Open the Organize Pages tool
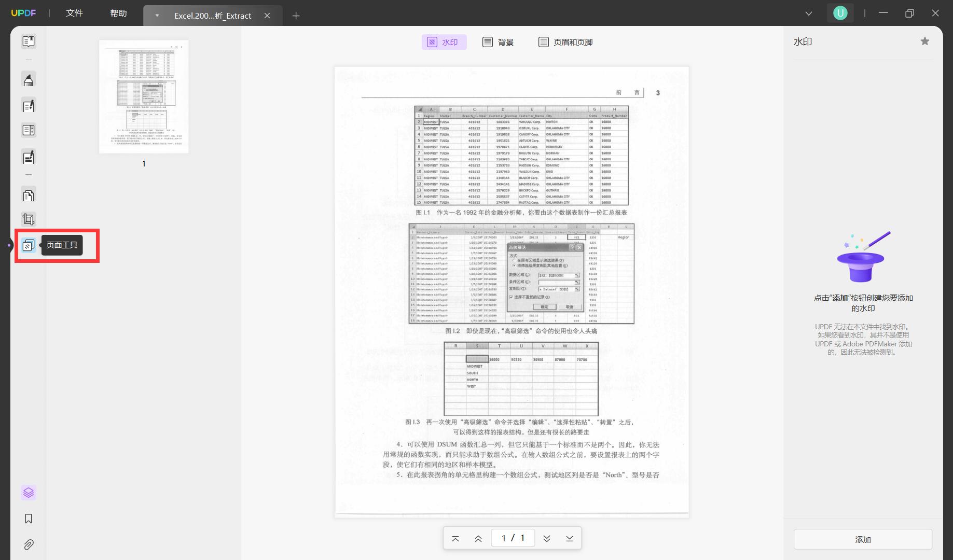 pyautogui.click(x=29, y=195)
